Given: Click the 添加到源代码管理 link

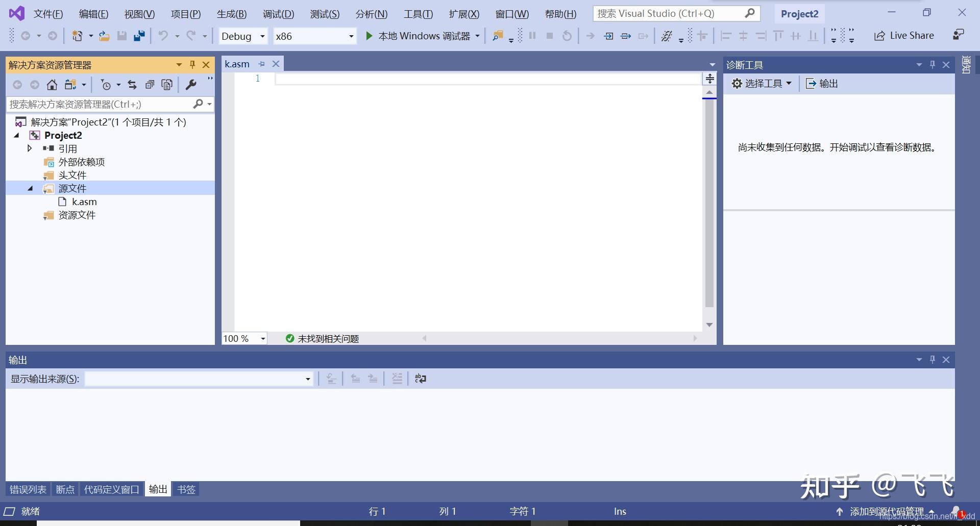Looking at the screenshot, I should tap(887, 511).
